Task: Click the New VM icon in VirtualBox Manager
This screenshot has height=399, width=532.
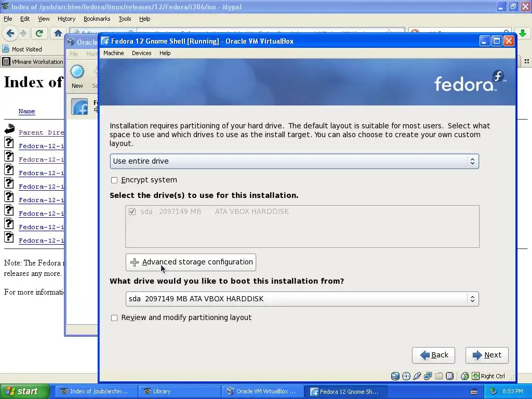Action: click(x=77, y=72)
